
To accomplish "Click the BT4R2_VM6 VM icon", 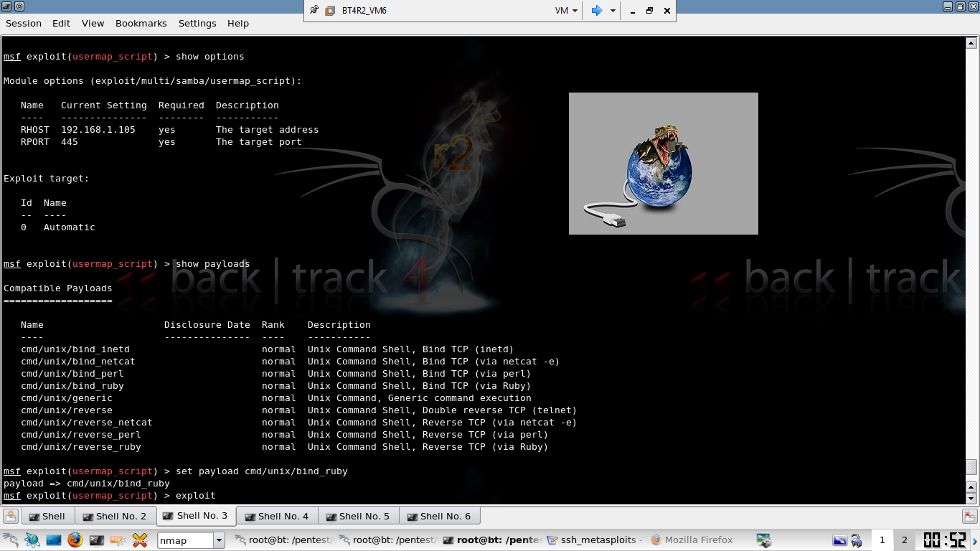I will pos(330,11).
